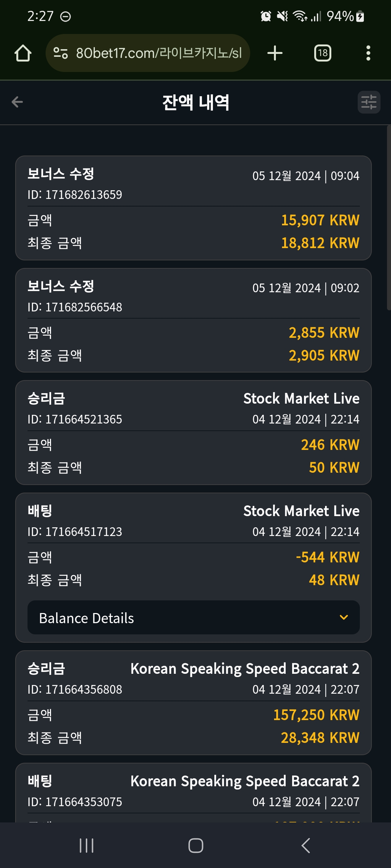The width and height of the screenshot is (391, 868).
Task: Open transaction ID 171682613659 bonus card
Action: pos(194,208)
